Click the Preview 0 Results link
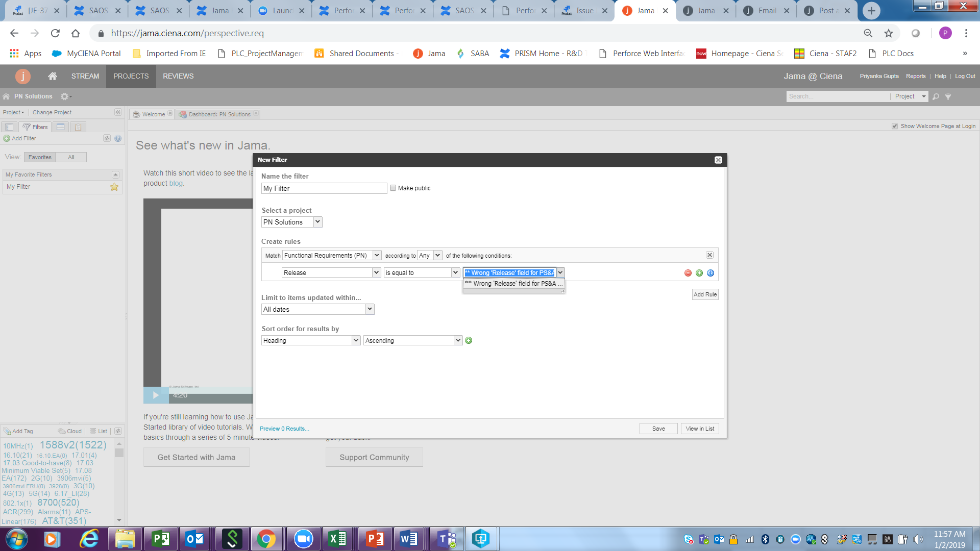980x551 pixels. click(284, 429)
